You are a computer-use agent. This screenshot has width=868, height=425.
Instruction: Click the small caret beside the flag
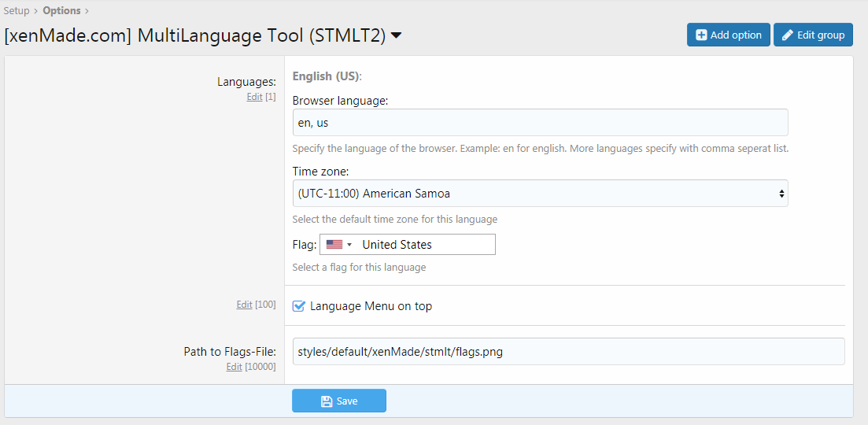(x=349, y=245)
